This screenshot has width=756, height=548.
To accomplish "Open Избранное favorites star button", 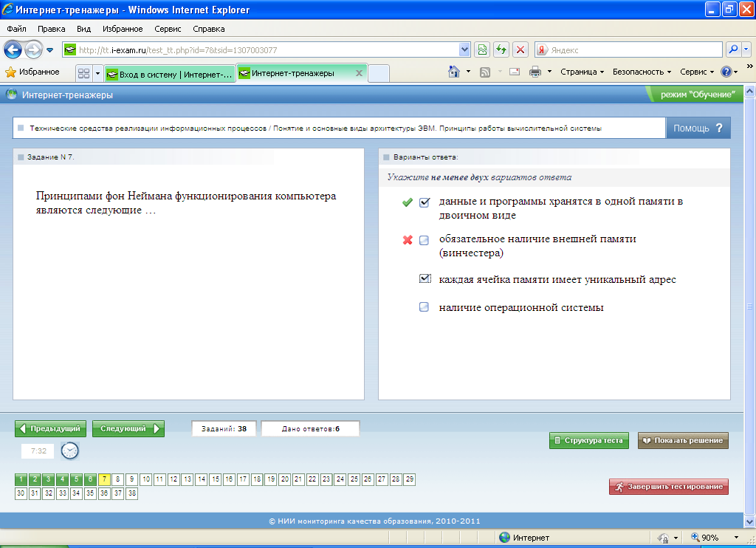I will (32, 72).
